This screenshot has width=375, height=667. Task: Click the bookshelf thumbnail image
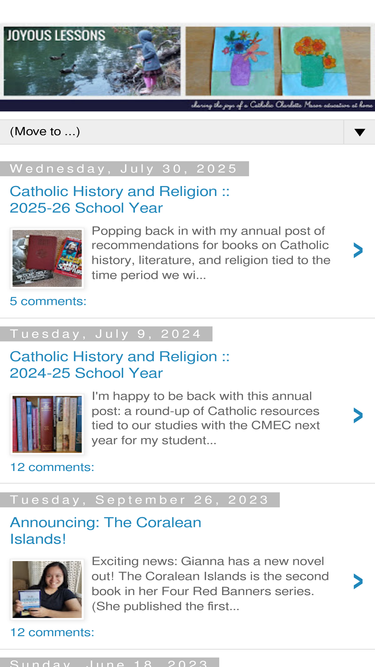click(47, 424)
